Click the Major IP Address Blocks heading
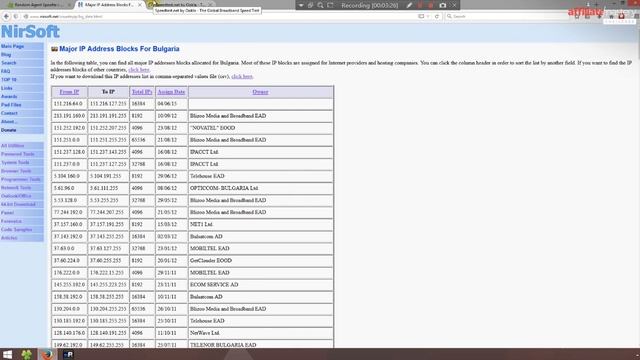The width and height of the screenshot is (640, 360). click(119, 49)
